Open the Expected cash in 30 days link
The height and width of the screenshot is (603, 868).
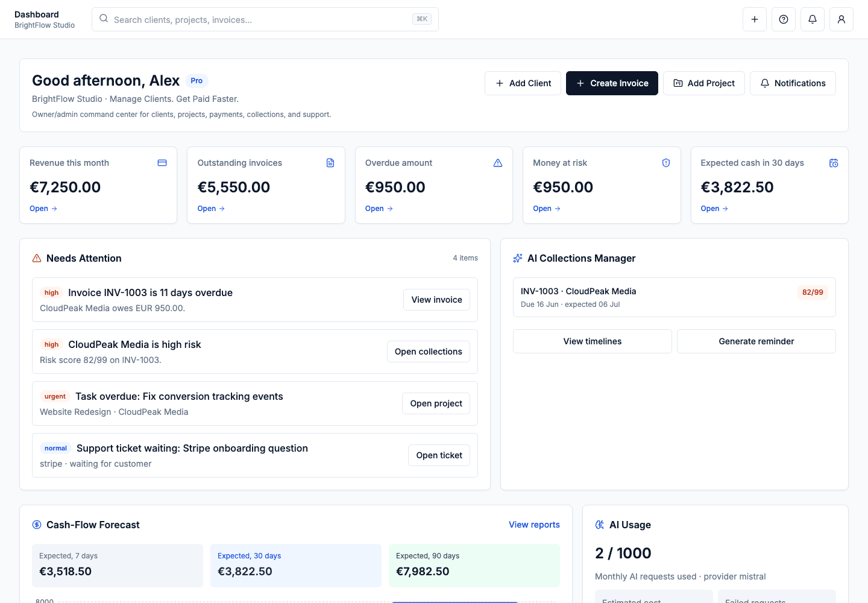pos(714,209)
